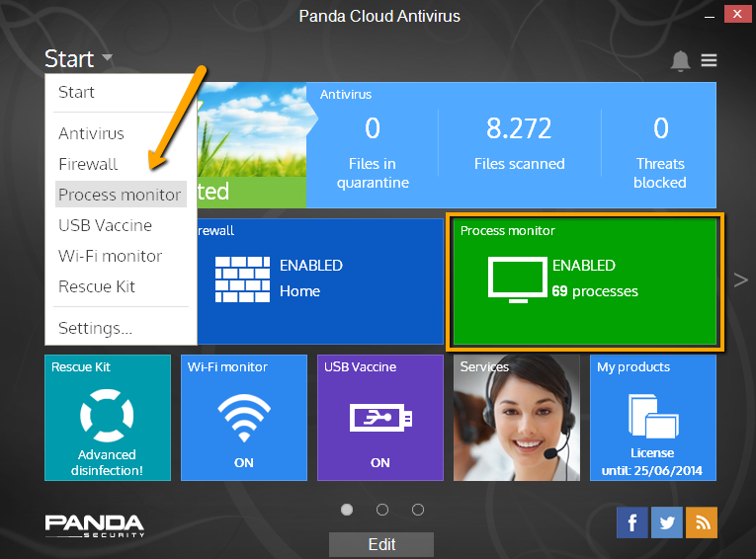The image size is (756, 559).
Task: Switch to the second page dot
Action: point(382,510)
